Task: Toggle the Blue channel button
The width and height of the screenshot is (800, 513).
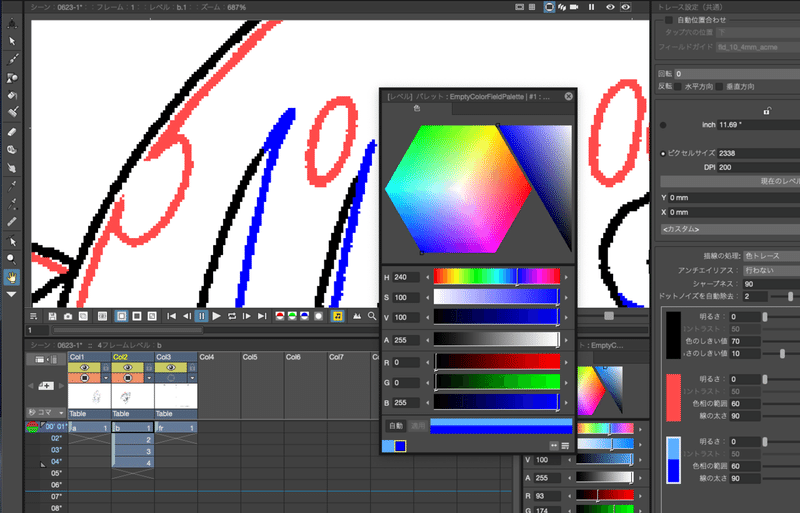Action: click(x=305, y=316)
